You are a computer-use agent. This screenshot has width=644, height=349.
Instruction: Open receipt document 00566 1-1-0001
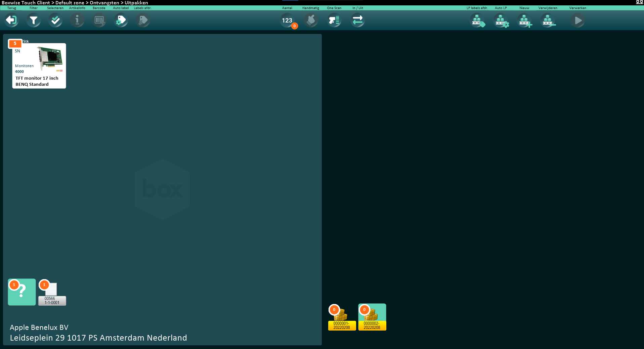click(x=52, y=293)
